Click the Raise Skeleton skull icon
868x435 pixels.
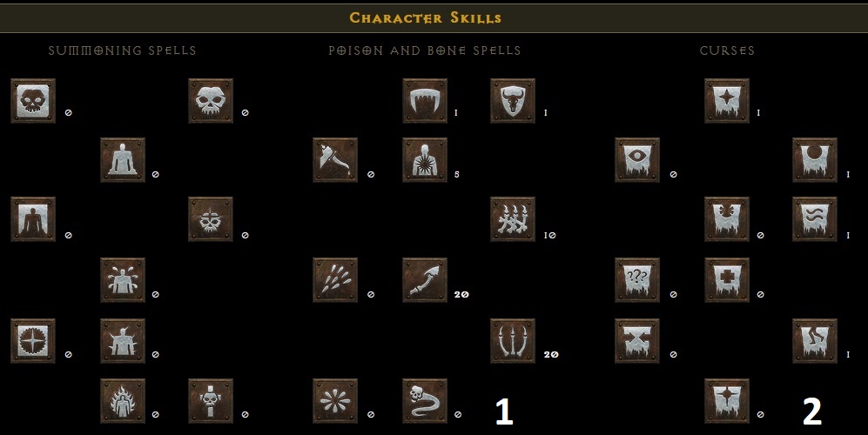(211, 101)
